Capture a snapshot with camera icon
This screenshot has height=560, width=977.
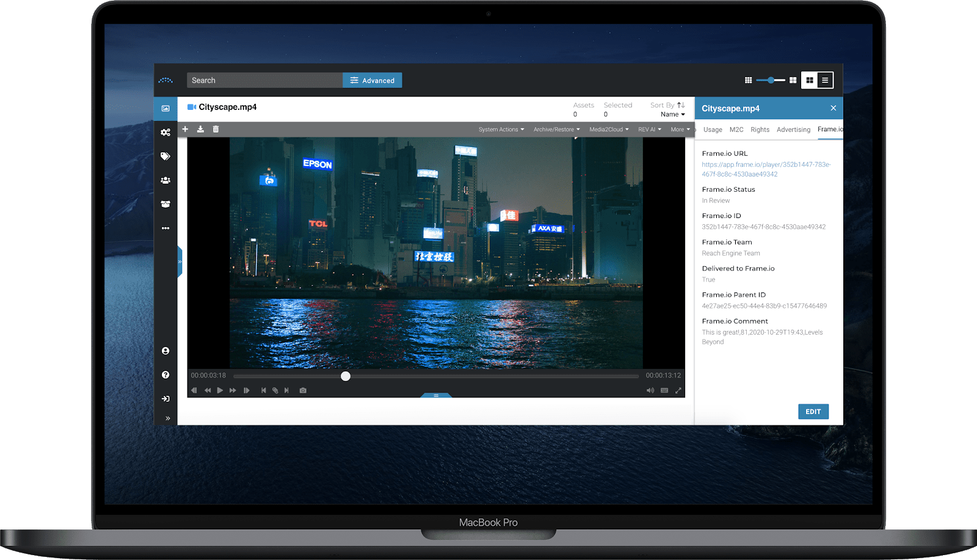tap(303, 390)
